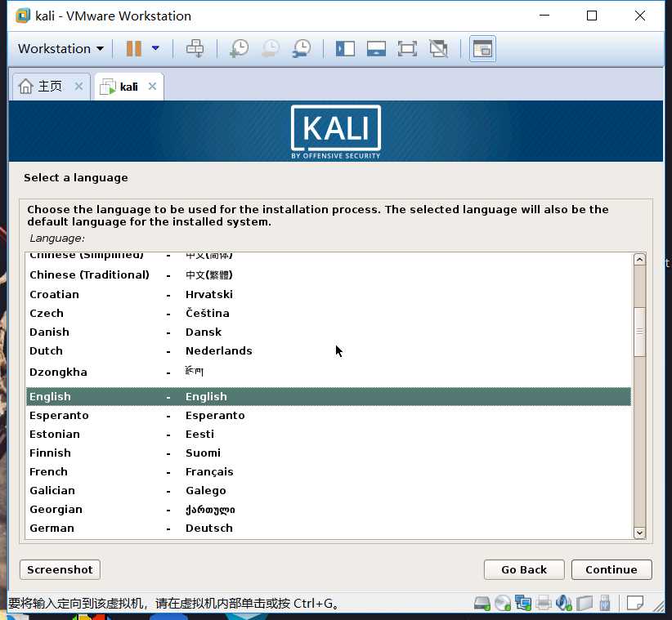
Task: Click the message log status icon
Action: click(634, 604)
